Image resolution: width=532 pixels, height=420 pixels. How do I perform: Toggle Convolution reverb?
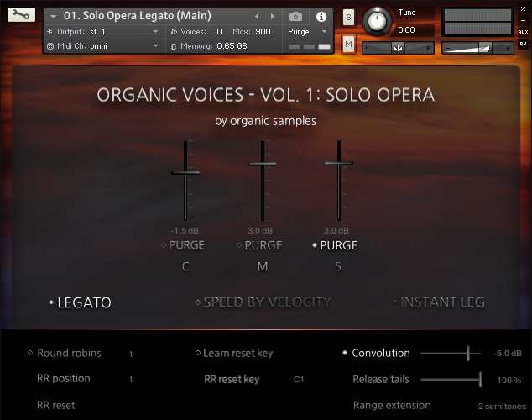376,353
